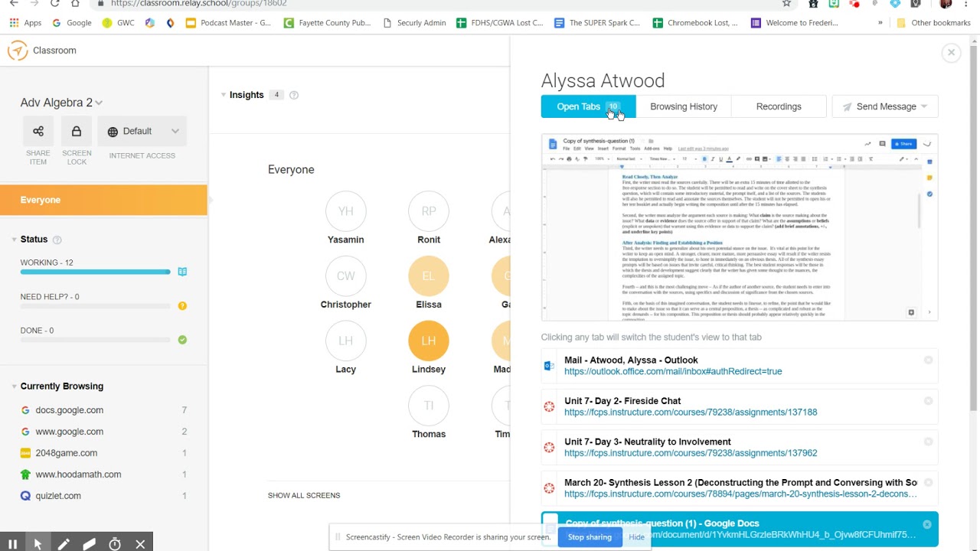Click the student screen preview thumbnail

tap(740, 228)
